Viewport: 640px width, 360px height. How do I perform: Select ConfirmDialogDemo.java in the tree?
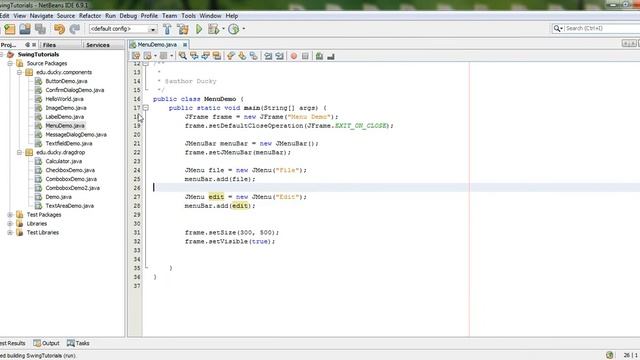pyautogui.click(x=75, y=90)
